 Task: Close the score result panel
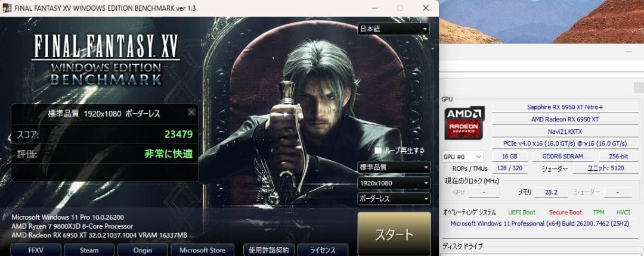click(x=191, y=112)
